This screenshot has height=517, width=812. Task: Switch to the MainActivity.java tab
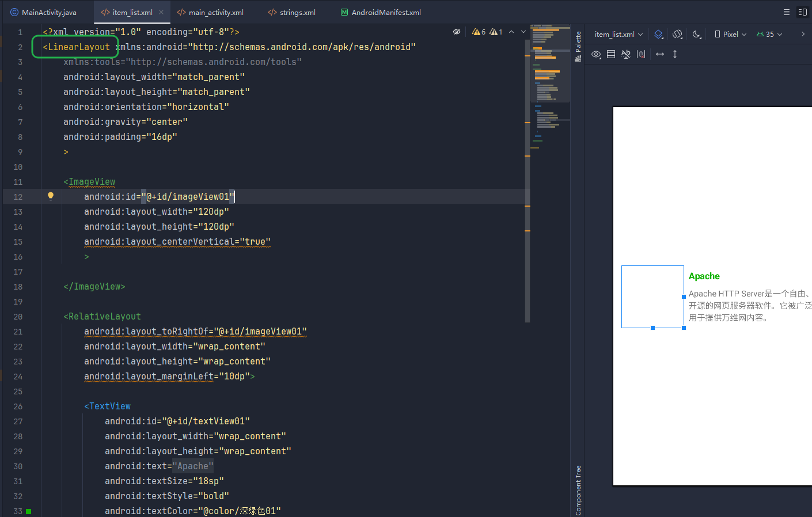coord(43,12)
